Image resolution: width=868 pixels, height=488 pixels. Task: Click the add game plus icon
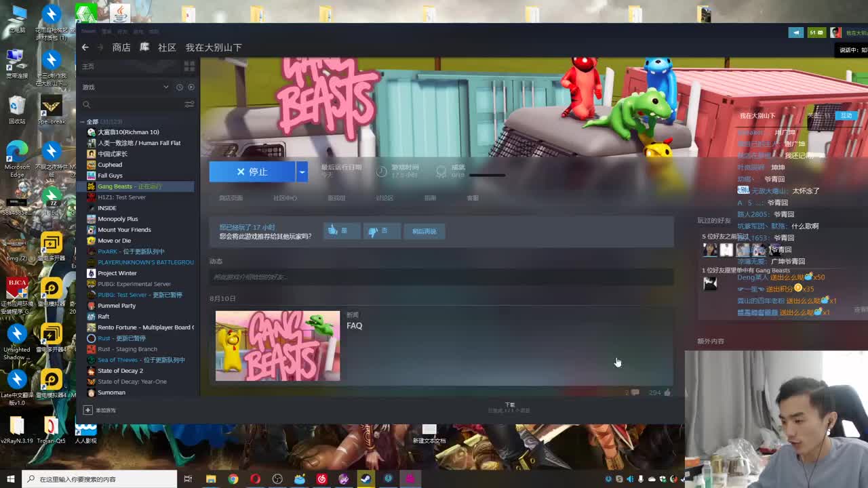[87, 410]
